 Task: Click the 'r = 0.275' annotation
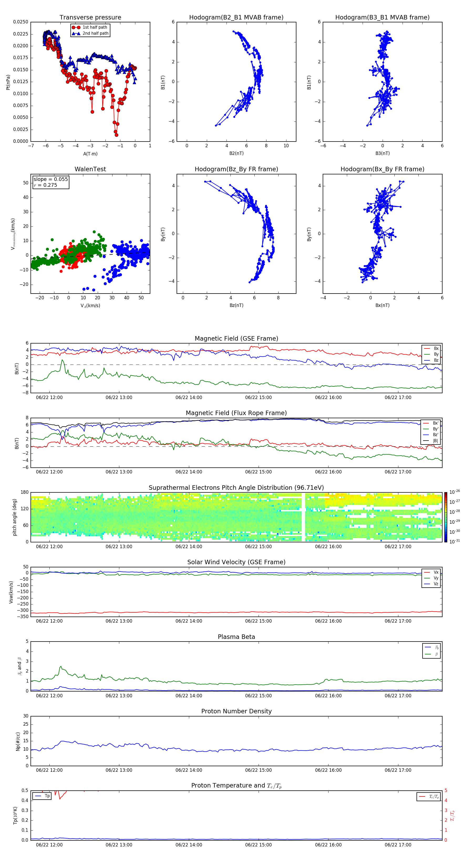point(45,185)
